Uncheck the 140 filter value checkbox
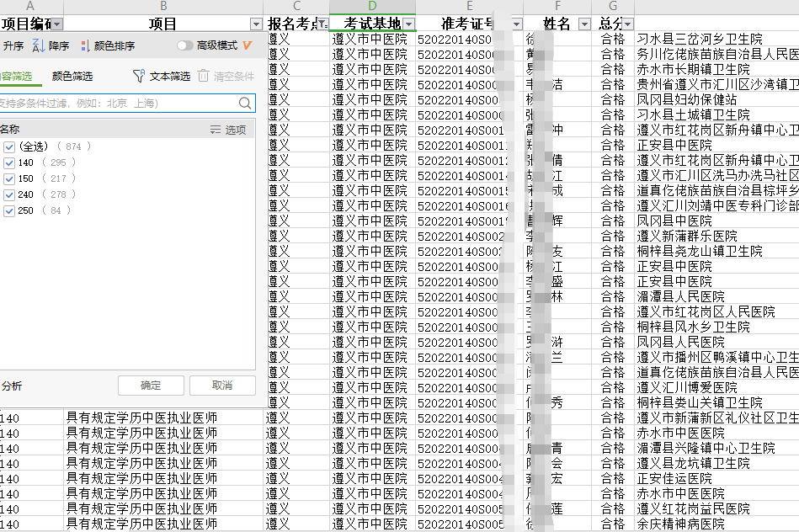Image resolution: width=799 pixels, height=532 pixels. (9, 162)
